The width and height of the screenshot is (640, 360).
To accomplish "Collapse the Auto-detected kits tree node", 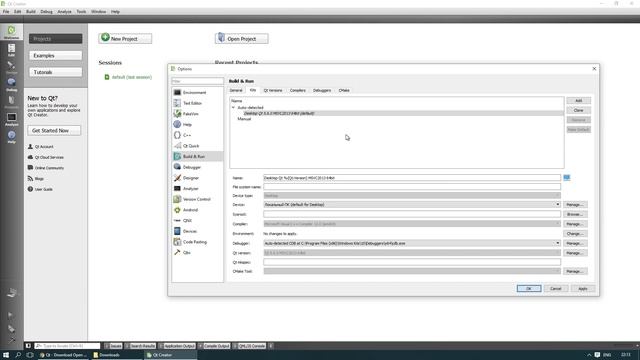I will (x=233, y=107).
